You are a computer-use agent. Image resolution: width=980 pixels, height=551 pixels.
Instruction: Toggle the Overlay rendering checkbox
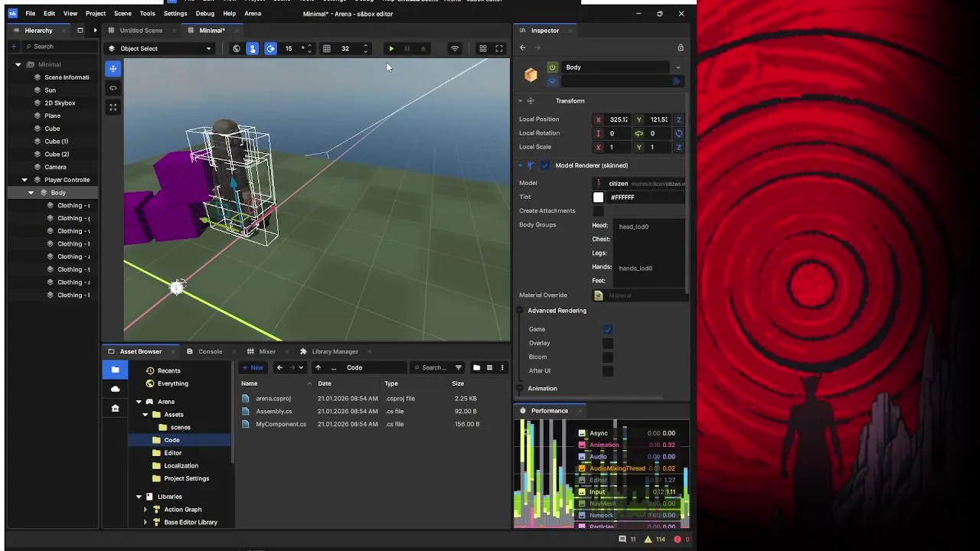[x=608, y=344]
